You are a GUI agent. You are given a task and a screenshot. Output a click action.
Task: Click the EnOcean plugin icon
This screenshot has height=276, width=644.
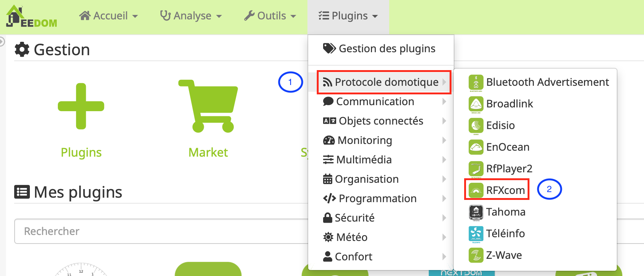476,147
